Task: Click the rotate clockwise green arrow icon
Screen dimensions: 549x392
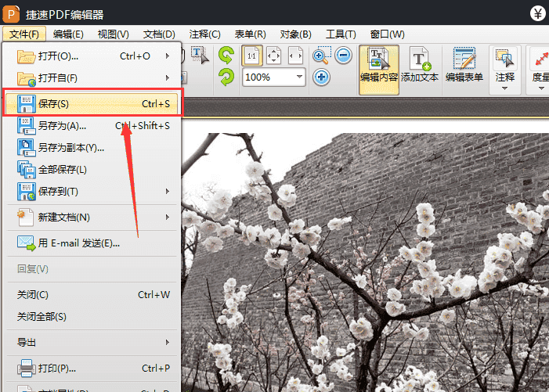Action: click(x=226, y=77)
